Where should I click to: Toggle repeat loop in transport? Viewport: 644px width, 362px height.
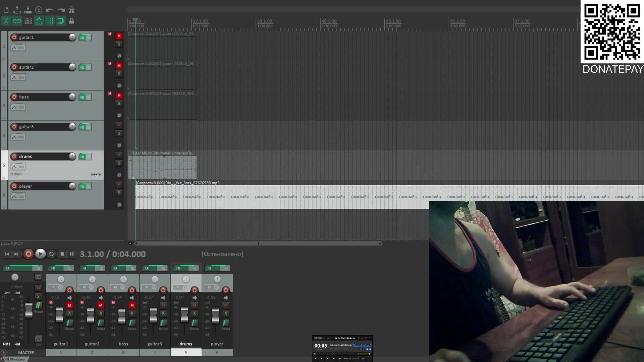click(x=51, y=254)
